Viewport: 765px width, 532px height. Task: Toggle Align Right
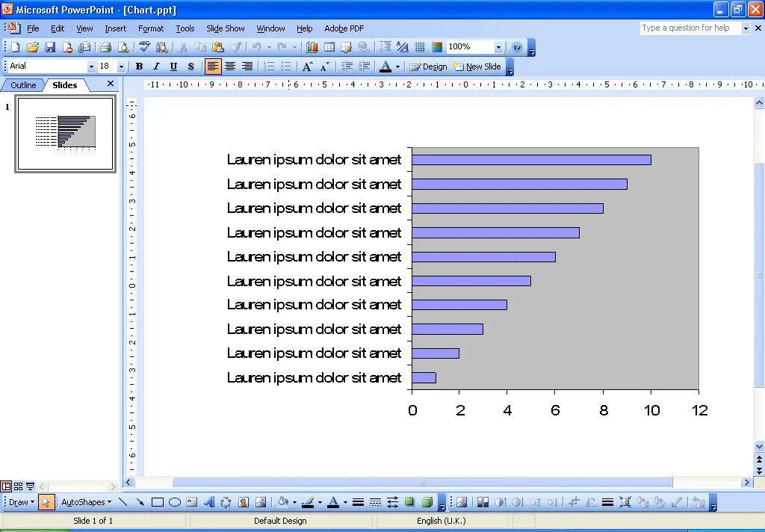click(247, 66)
